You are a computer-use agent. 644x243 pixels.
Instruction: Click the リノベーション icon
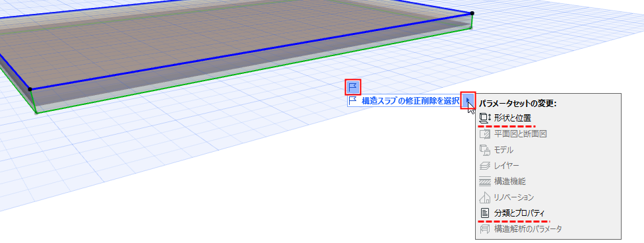point(484,197)
